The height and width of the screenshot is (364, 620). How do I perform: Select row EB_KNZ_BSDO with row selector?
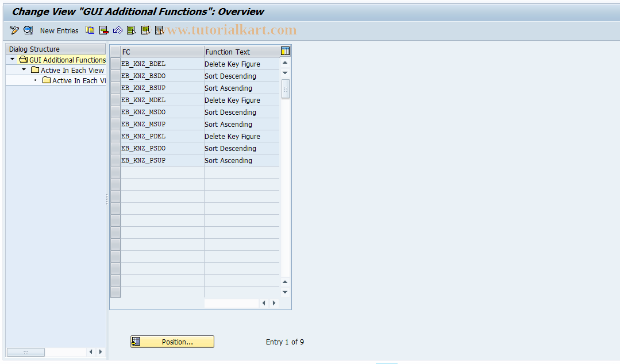tap(115, 76)
